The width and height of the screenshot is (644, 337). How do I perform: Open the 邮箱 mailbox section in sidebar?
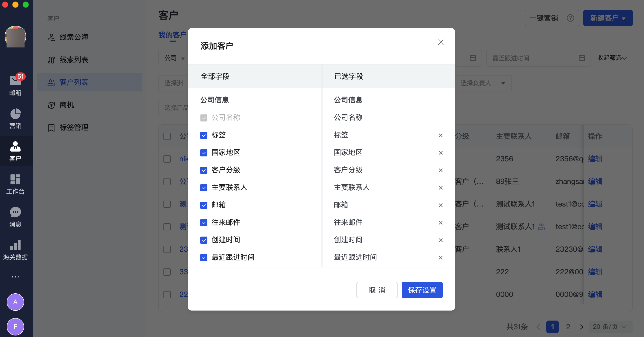(15, 85)
